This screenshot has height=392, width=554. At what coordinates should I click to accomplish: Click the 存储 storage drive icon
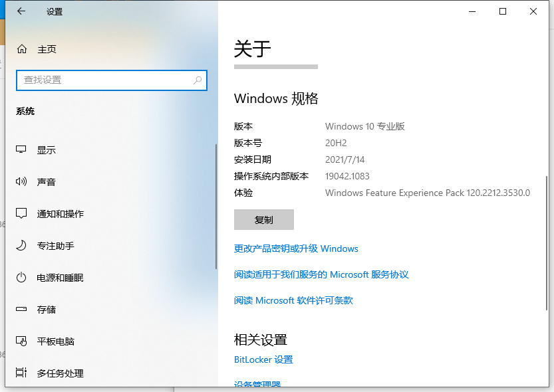pyautogui.click(x=21, y=310)
